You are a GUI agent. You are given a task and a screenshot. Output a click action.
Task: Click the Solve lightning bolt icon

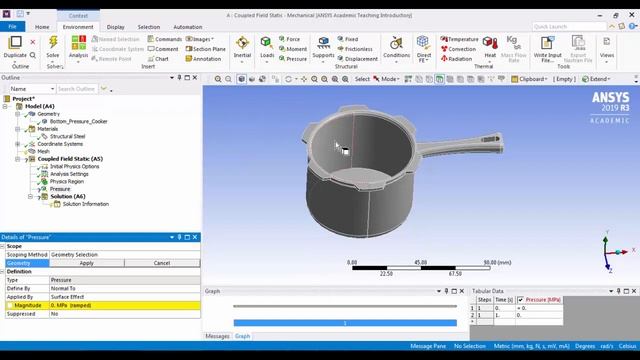pyautogui.click(x=53, y=42)
